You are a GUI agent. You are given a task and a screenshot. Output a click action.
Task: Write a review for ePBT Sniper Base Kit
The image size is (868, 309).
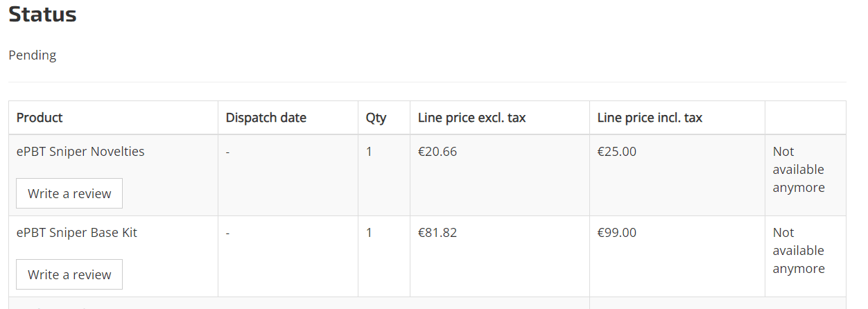[69, 274]
